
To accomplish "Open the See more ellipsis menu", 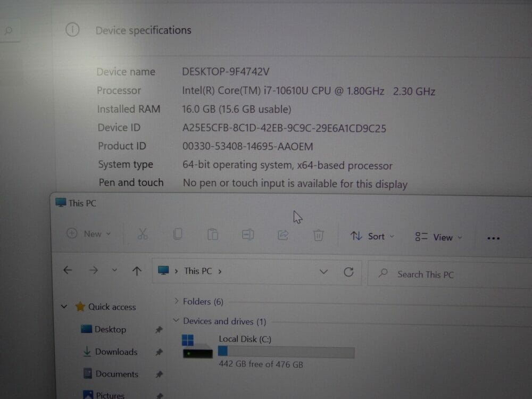I will (493, 238).
